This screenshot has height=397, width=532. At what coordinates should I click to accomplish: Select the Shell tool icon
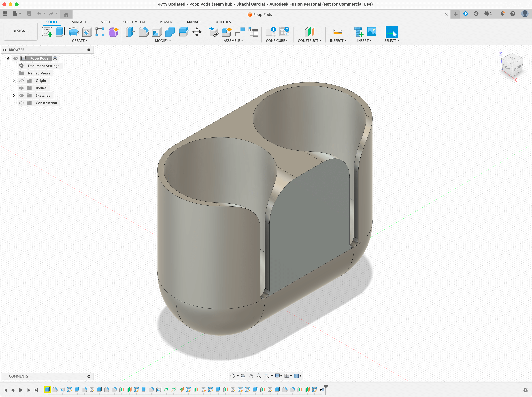[157, 32]
